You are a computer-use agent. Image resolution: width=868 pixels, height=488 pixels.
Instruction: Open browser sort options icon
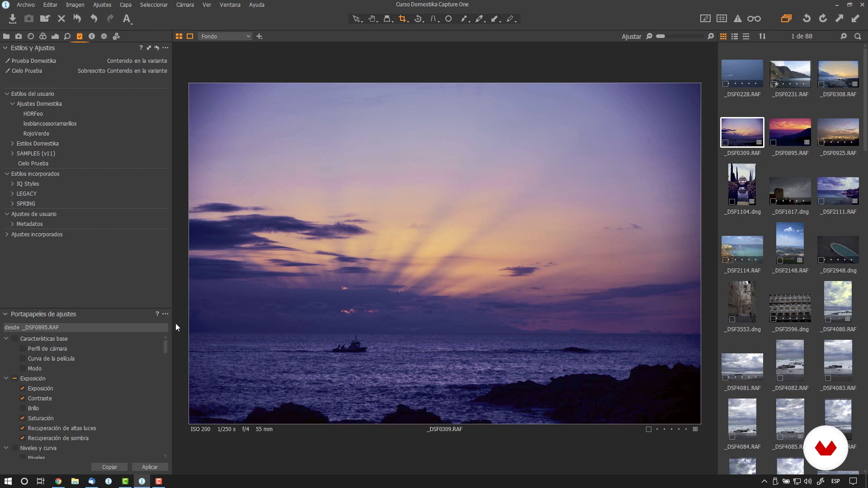[763, 36]
